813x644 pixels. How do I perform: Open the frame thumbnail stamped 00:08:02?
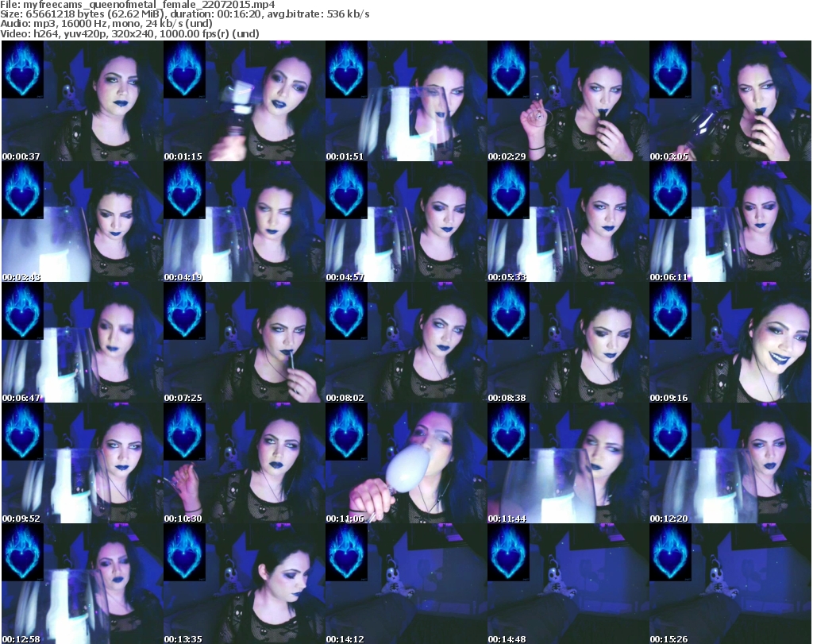(x=406, y=343)
